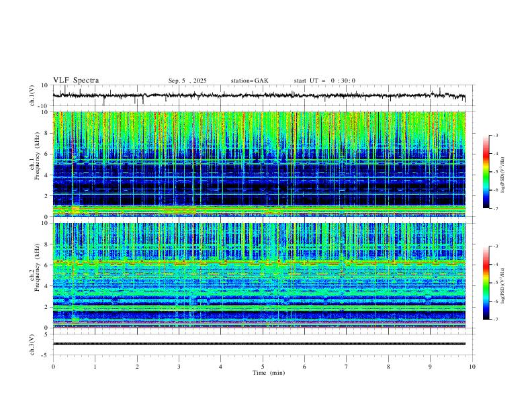Click the "5" minute tick on time axis
Viewport: 532px width, 411px height.
tap(263, 367)
